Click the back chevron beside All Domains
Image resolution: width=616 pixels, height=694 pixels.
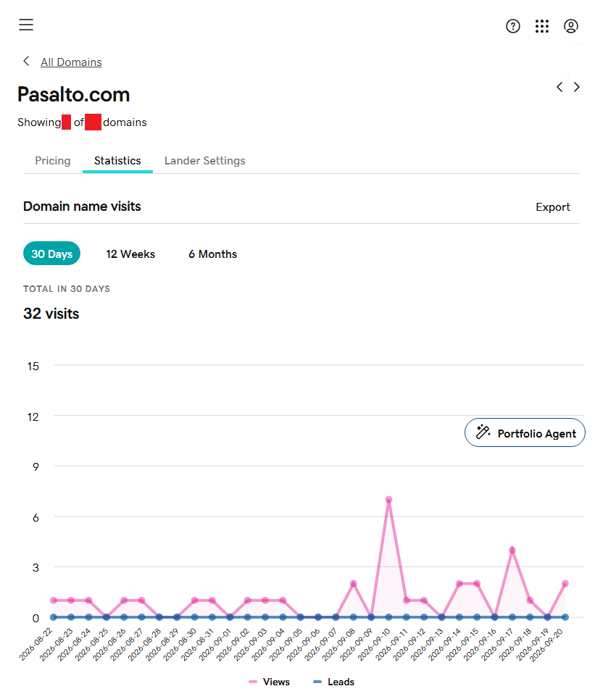27,61
